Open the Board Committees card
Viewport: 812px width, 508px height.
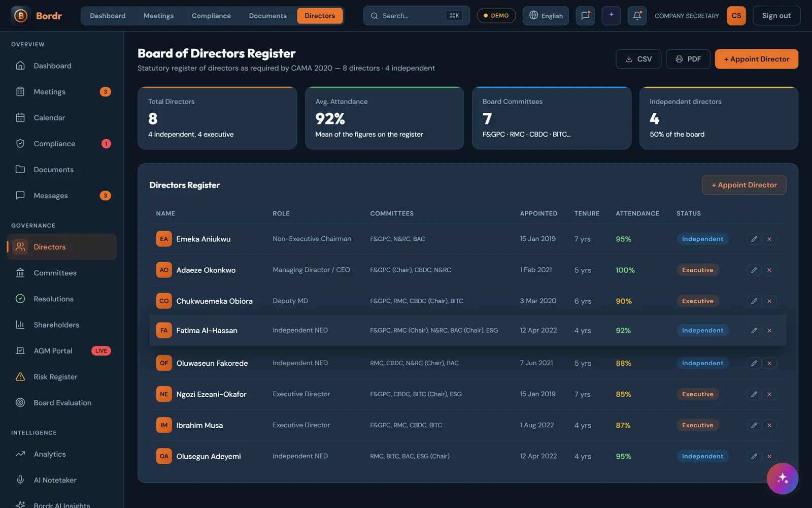552,118
